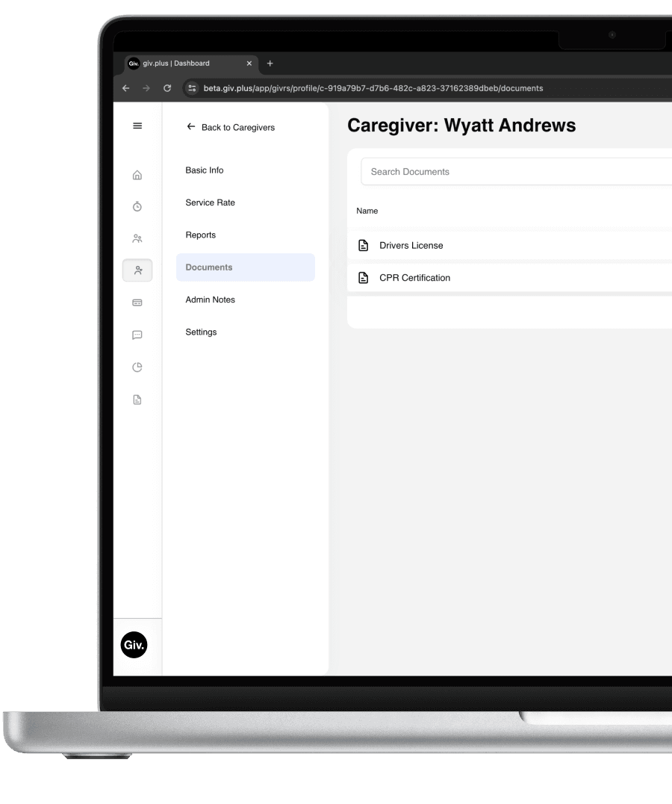Open the credit card billing icon
The width and height of the screenshot is (672, 804).
[137, 303]
